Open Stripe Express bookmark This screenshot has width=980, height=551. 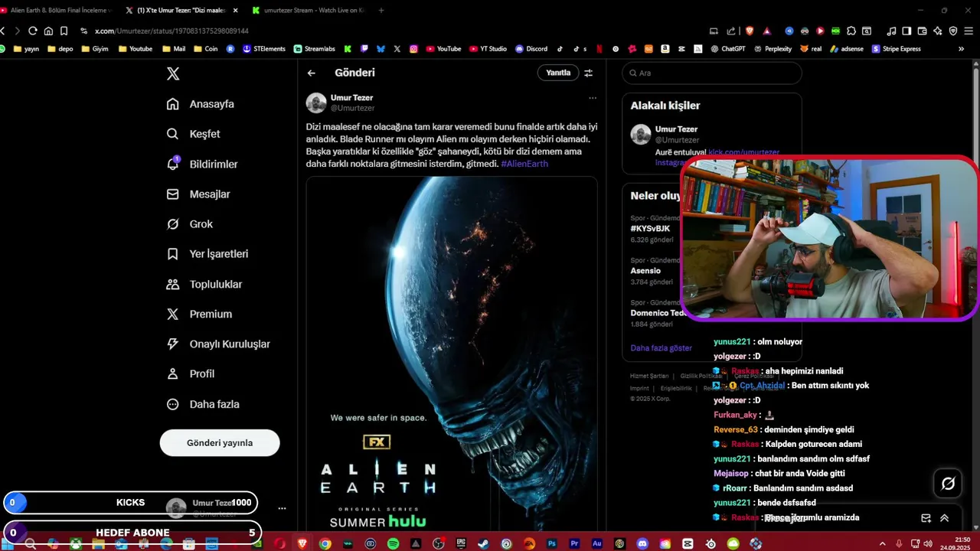pos(897,48)
